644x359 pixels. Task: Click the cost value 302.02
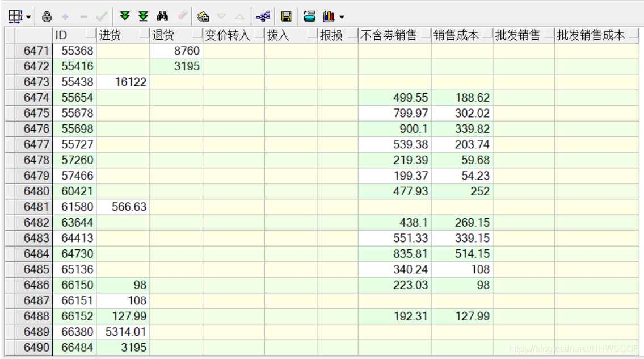point(462,113)
